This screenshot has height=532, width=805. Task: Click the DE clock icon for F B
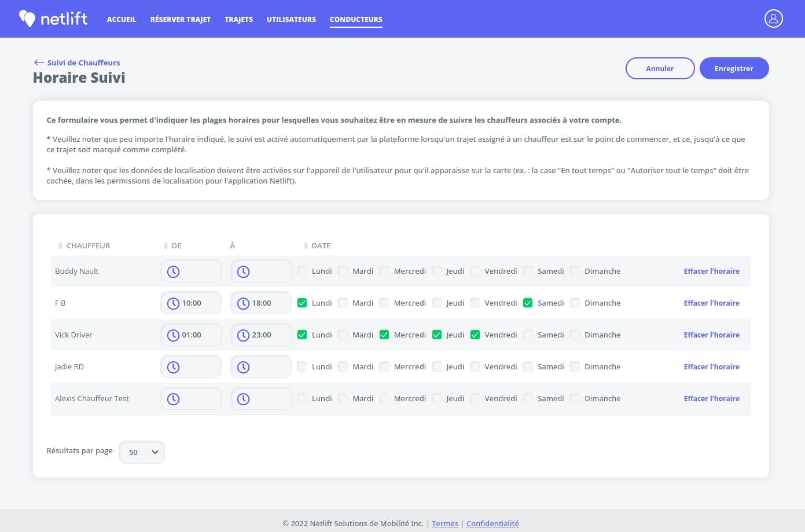click(x=173, y=303)
